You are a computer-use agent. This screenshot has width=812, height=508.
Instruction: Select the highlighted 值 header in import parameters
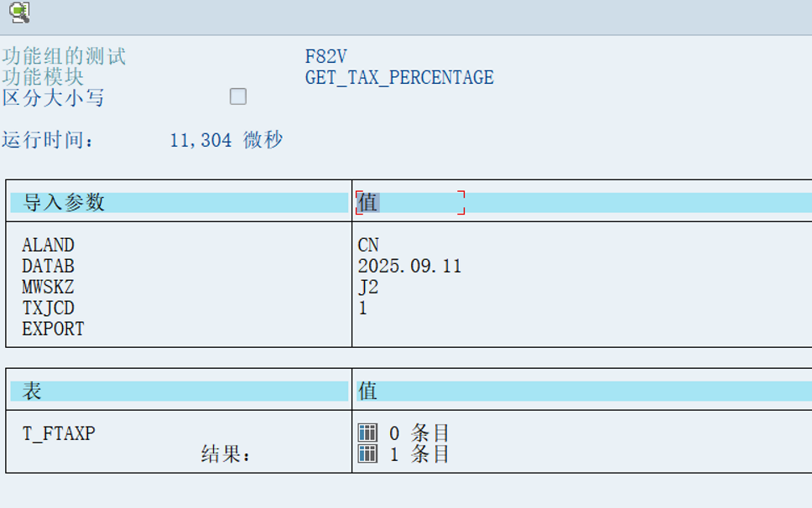[x=367, y=202]
